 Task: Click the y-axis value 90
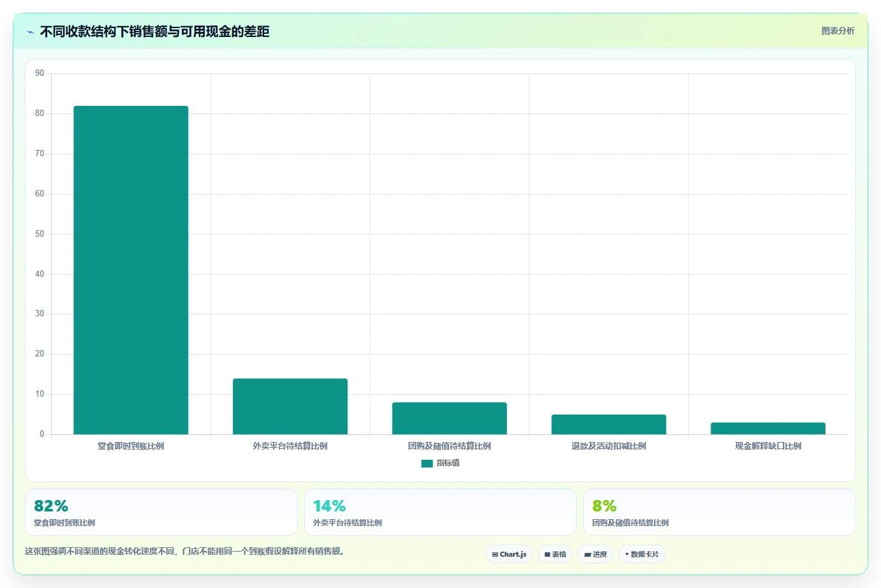40,73
